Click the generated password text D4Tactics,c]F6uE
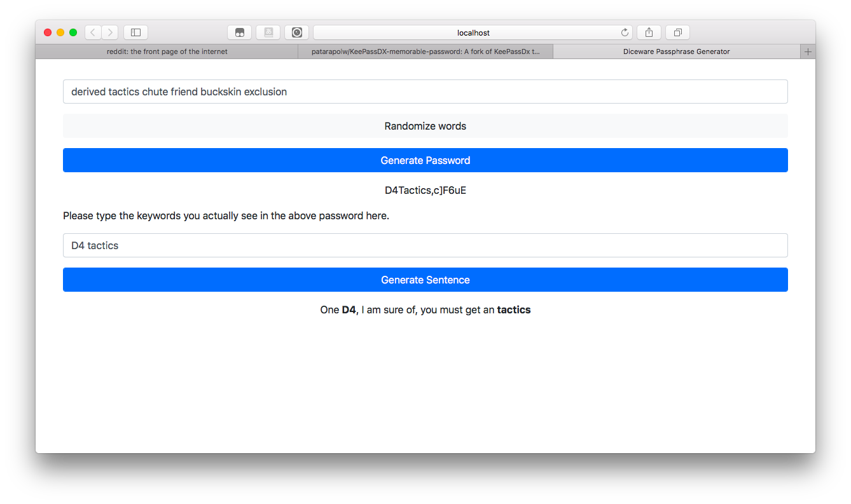Viewport: 851px width, 504px height. [425, 190]
